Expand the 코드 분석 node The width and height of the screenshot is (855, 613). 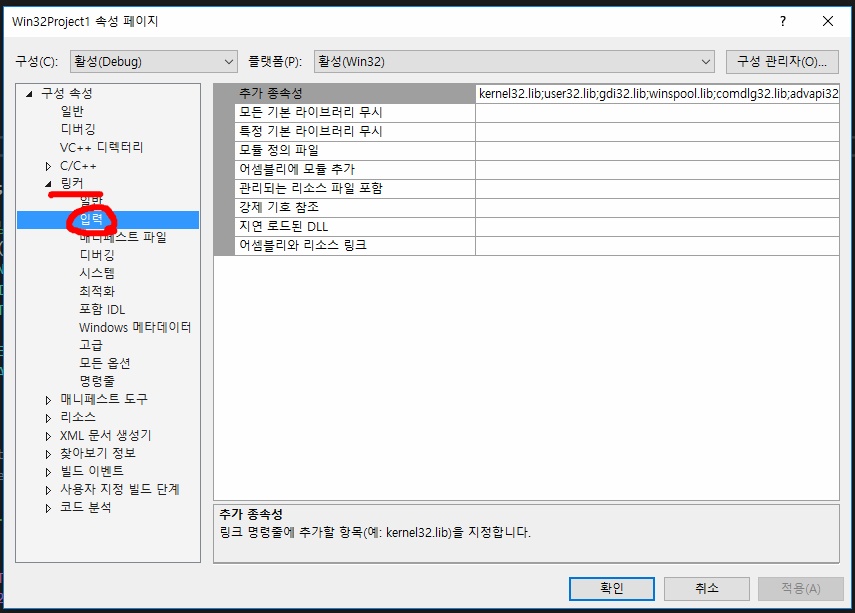[x=49, y=508]
